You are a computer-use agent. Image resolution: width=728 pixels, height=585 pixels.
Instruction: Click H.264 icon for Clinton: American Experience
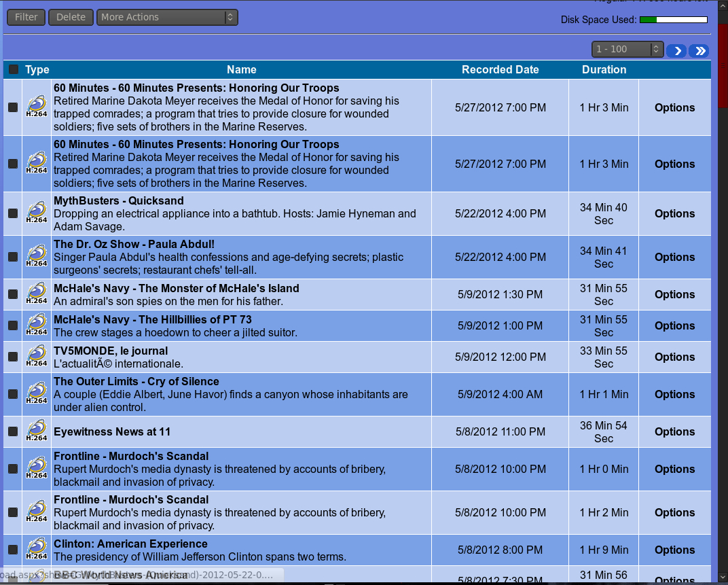pos(37,550)
